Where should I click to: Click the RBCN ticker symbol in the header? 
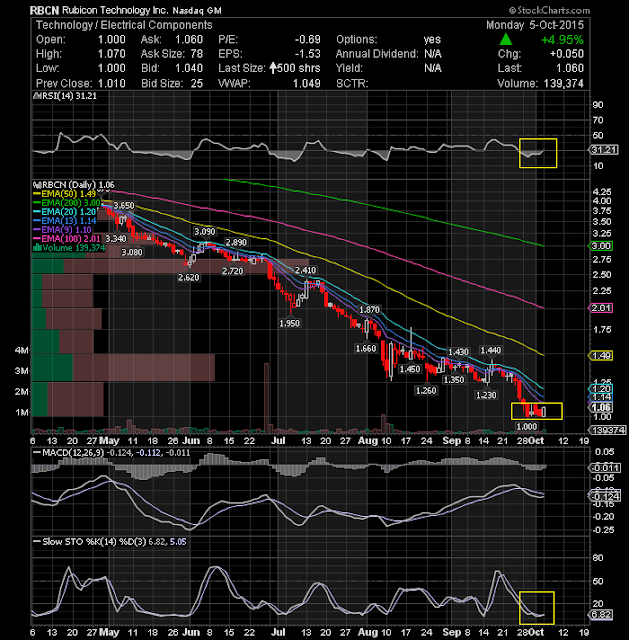tap(44, 11)
